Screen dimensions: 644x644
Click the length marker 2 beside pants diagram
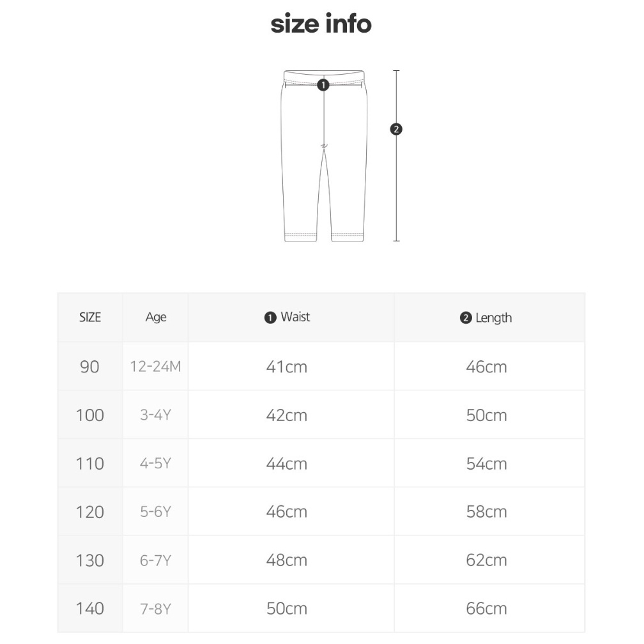[396, 129]
